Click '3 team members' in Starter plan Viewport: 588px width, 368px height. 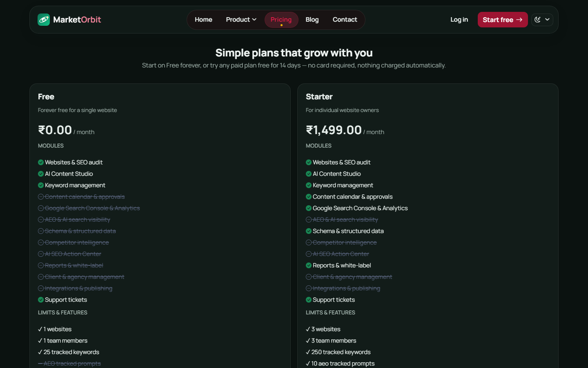pyautogui.click(x=334, y=341)
